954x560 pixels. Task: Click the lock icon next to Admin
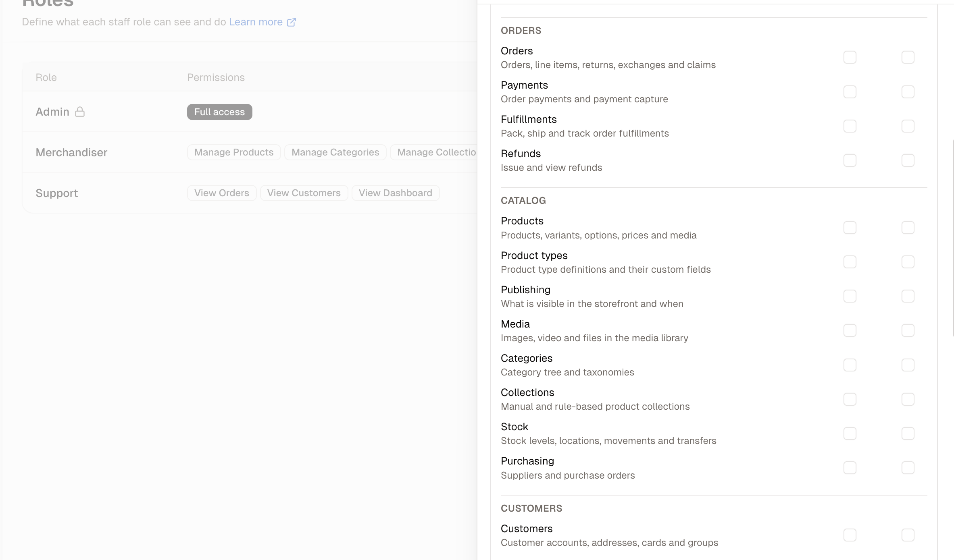[x=80, y=112]
